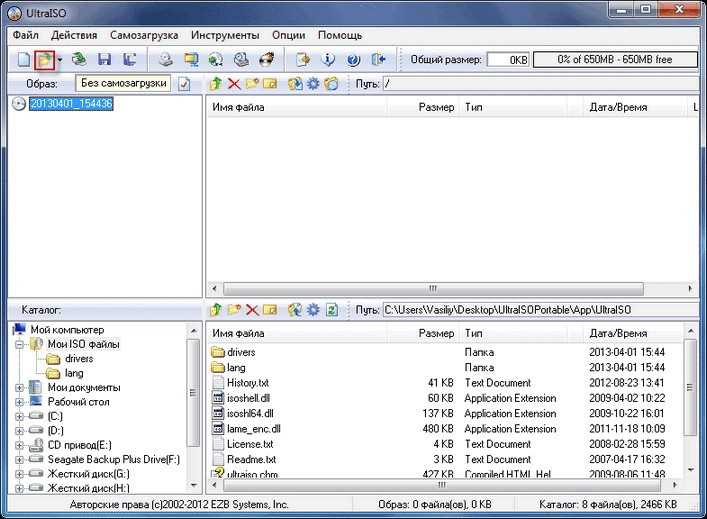Click the refresh page icon in Каталог toolbar
The height and width of the screenshot is (519, 707).
pyautogui.click(x=332, y=310)
